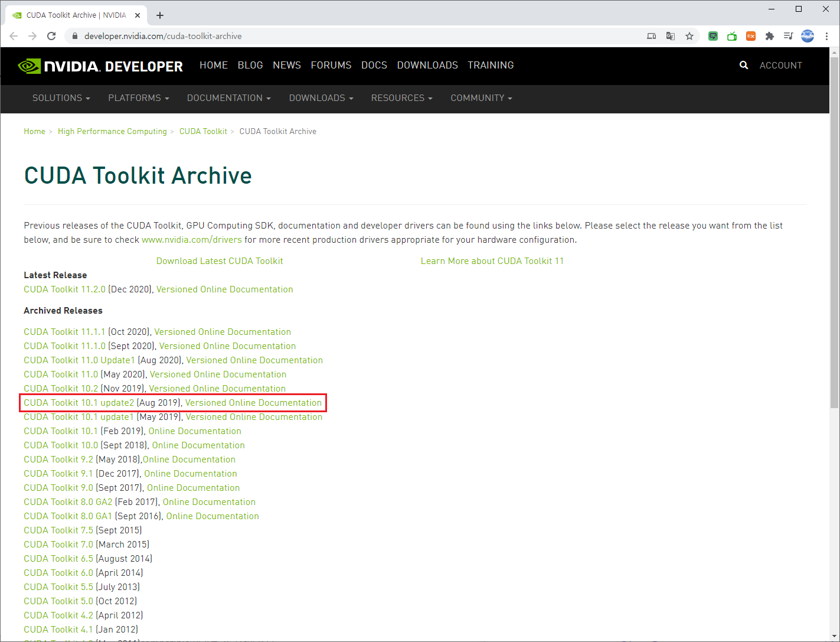Open CUDA Toolkit 4.1 link

(x=58, y=630)
